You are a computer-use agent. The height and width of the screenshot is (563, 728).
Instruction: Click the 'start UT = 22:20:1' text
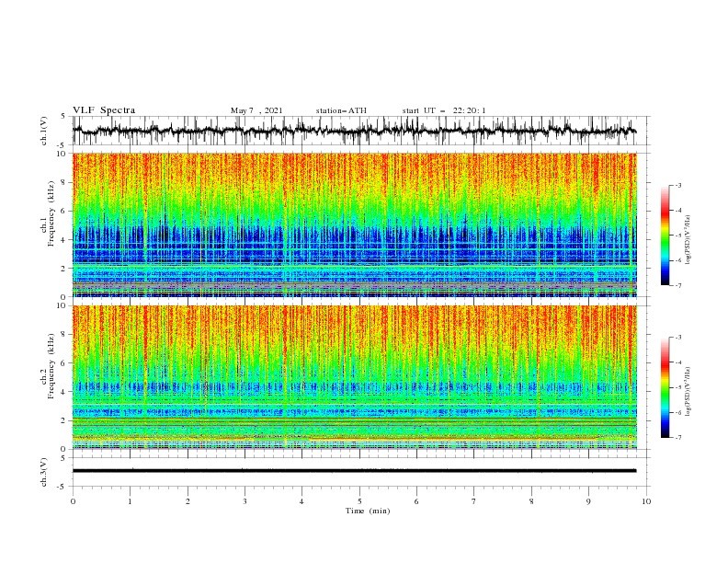tap(444, 110)
